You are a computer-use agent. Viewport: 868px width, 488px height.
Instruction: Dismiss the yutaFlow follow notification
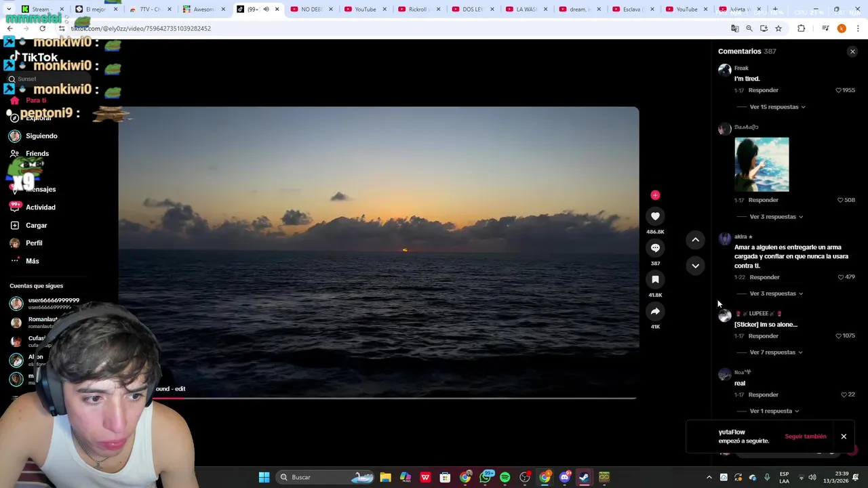click(x=844, y=436)
